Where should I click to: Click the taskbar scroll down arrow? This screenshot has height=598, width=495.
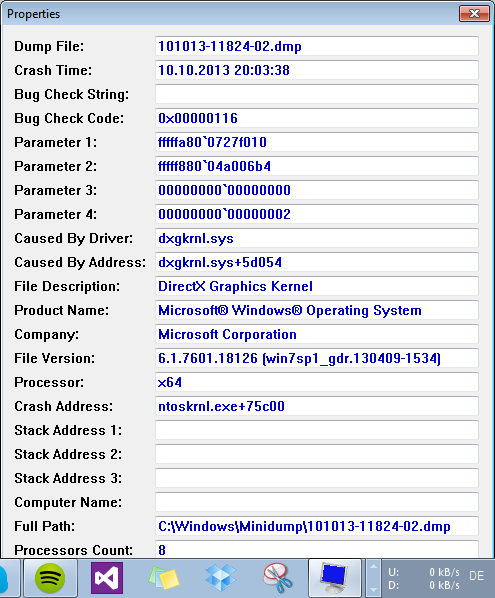tap(373, 590)
